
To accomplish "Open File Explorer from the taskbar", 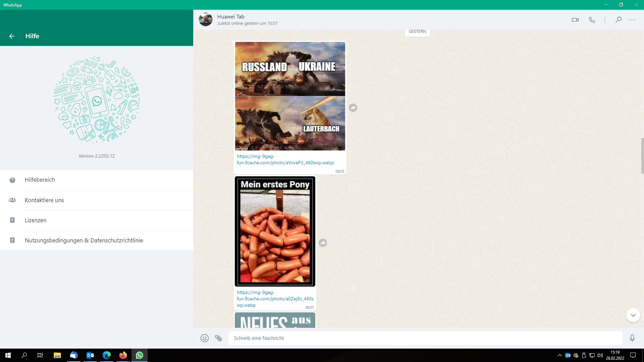I will (57, 355).
